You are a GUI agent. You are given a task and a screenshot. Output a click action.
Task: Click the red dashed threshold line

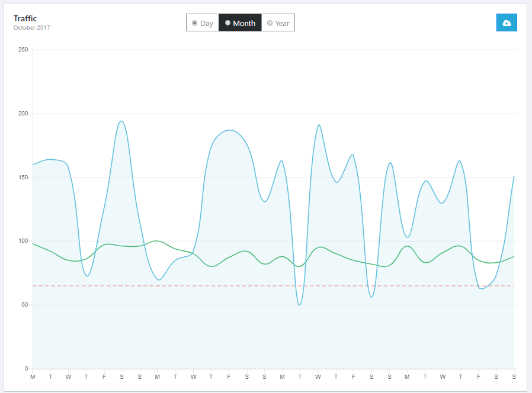coord(274,286)
